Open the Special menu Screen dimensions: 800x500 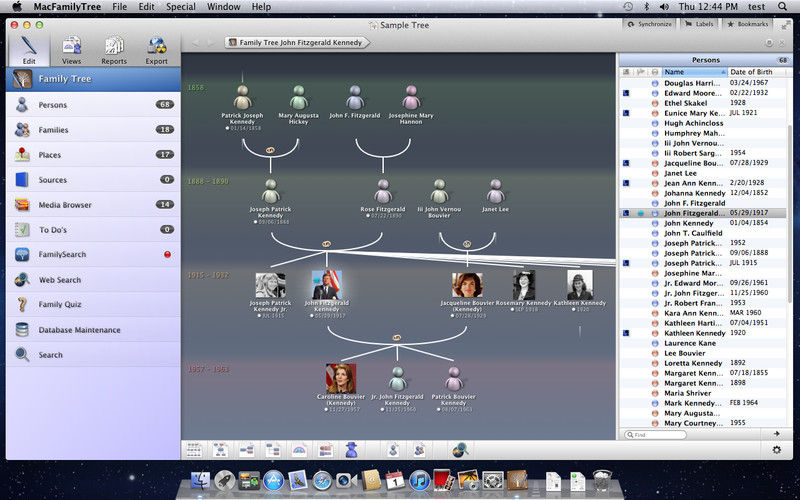pos(181,7)
